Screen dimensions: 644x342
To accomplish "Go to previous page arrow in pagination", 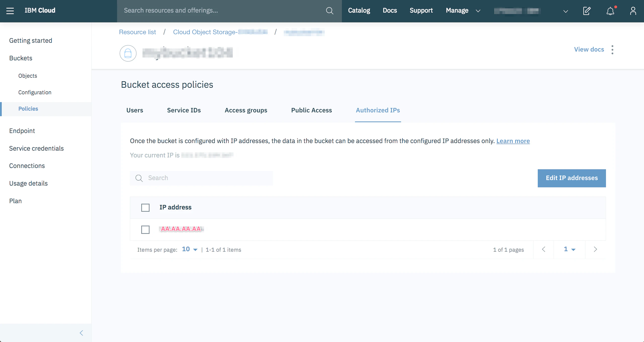I will click(x=544, y=249).
